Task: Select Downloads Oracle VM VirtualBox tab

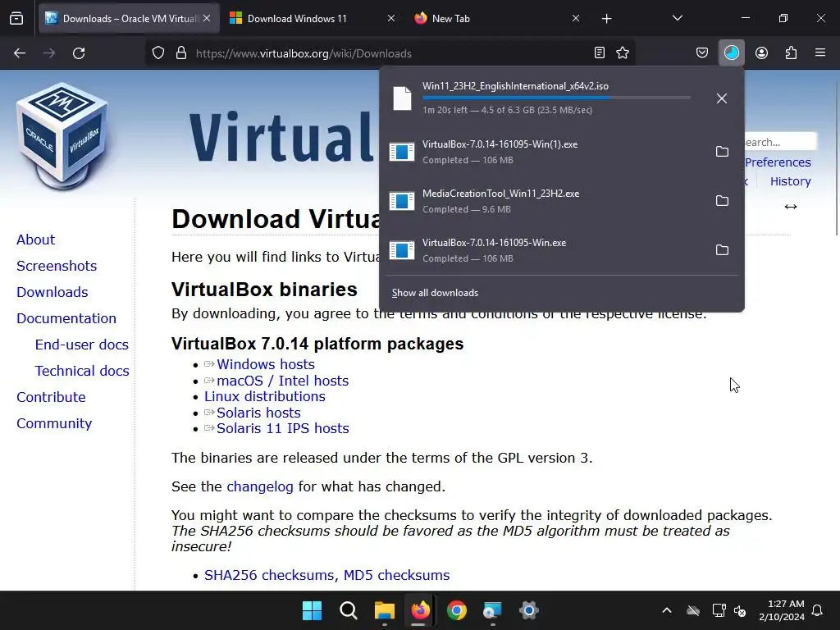Action: coord(129,18)
